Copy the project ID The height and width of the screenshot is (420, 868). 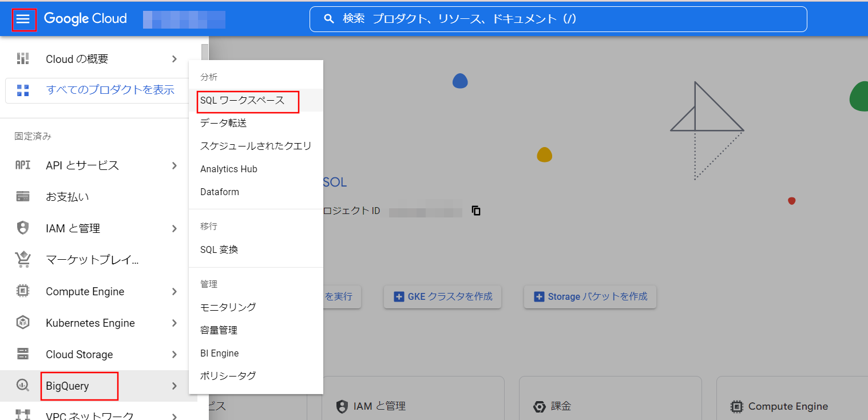pos(476,210)
